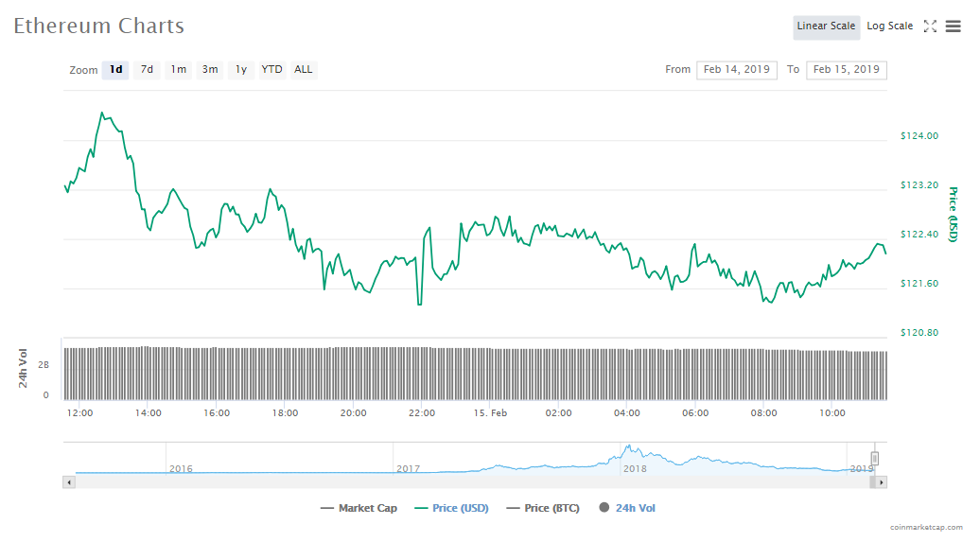Click navigator scroll right arrow
The width and height of the screenshot is (980, 542).
(x=882, y=482)
